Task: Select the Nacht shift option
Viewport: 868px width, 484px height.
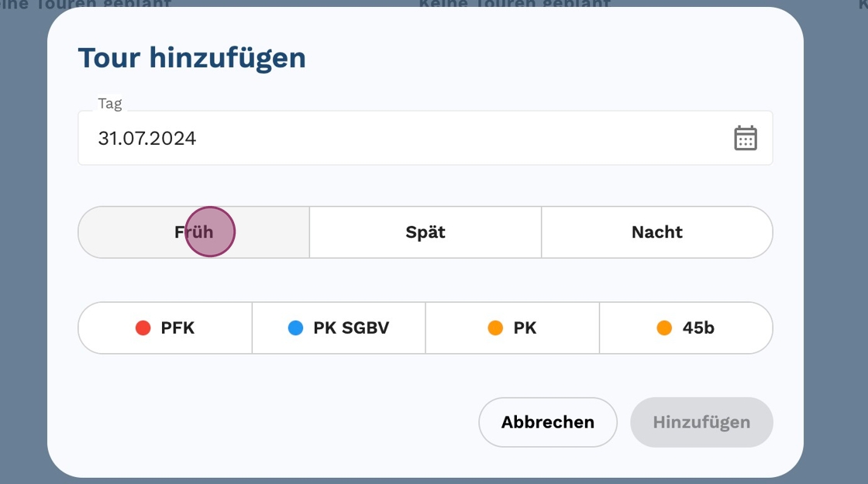Action: (657, 232)
